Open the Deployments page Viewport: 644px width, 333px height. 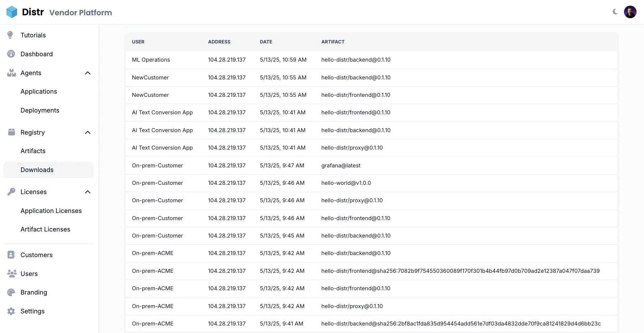[40, 110]
